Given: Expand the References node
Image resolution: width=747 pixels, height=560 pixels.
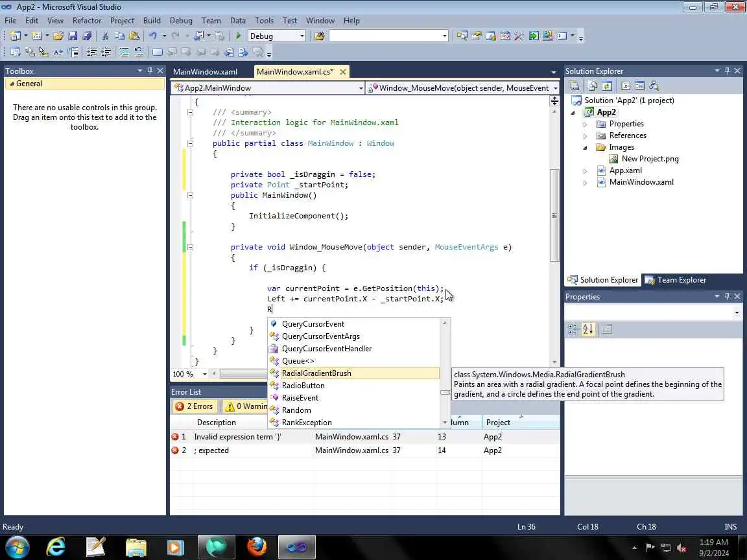Looking at the screenshot, I should coord(585,136).
